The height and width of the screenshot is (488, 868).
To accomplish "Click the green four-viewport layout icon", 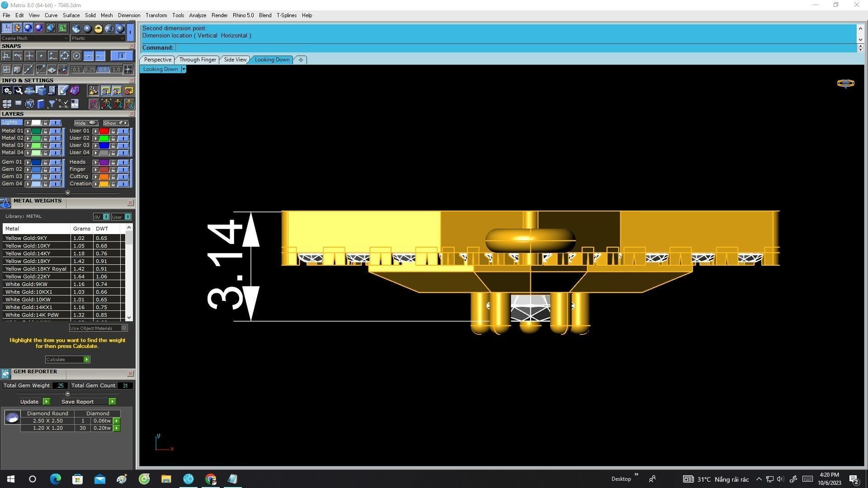I will [x=62, y=28].
